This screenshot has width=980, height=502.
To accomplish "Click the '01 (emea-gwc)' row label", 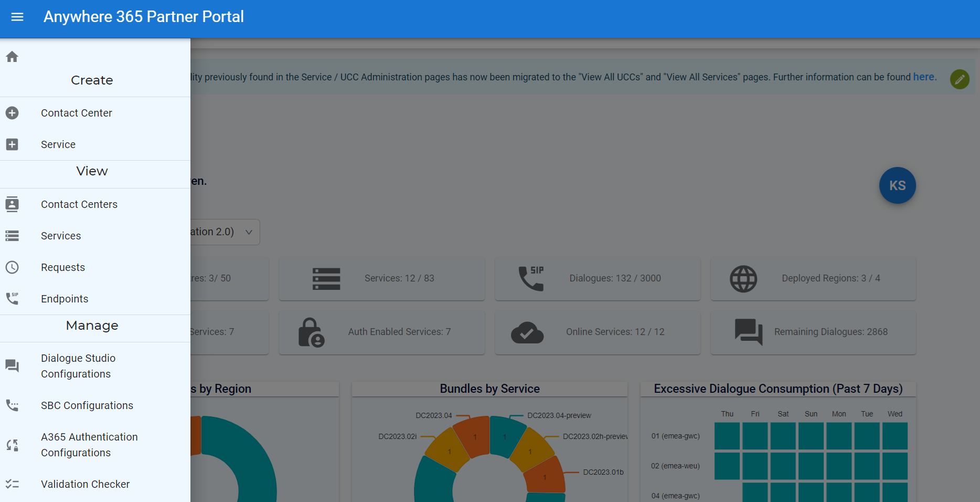I will pos(676,436).
